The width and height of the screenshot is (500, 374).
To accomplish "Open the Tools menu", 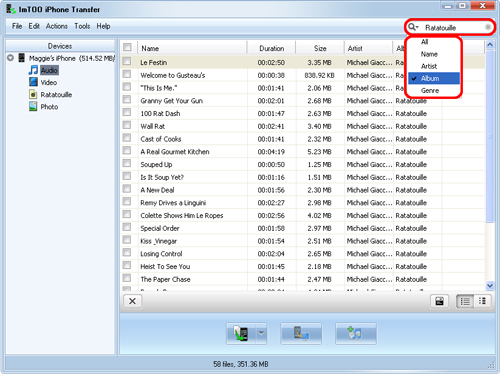I will pyautogui.click(x=82, y=26).
